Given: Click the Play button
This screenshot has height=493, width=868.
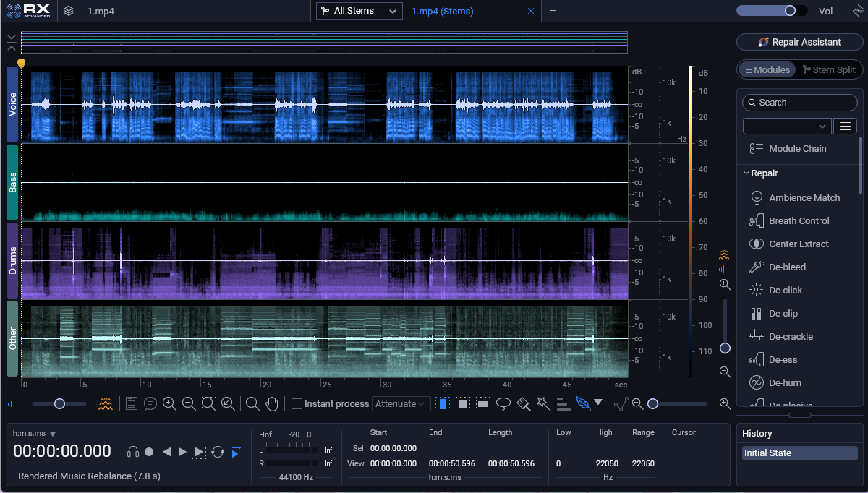Looking at the screenshot, I should pos(182,452).
